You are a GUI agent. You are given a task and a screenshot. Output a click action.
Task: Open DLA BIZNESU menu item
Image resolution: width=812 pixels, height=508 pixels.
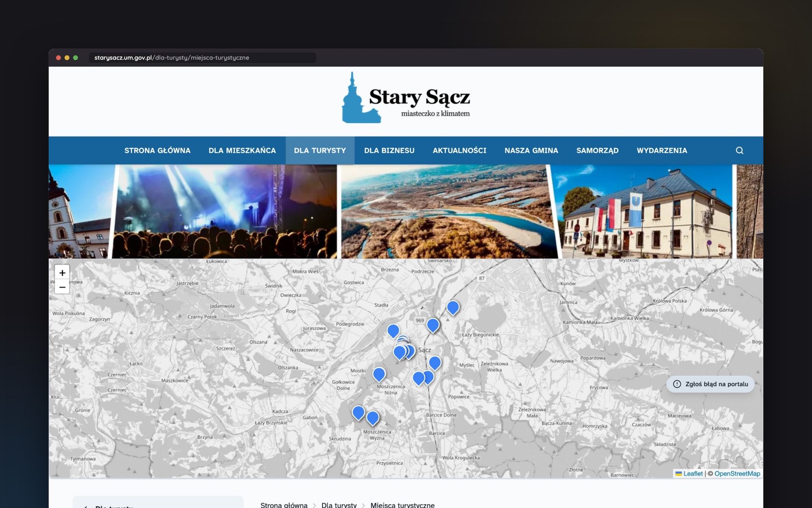(x=389, y=150)
